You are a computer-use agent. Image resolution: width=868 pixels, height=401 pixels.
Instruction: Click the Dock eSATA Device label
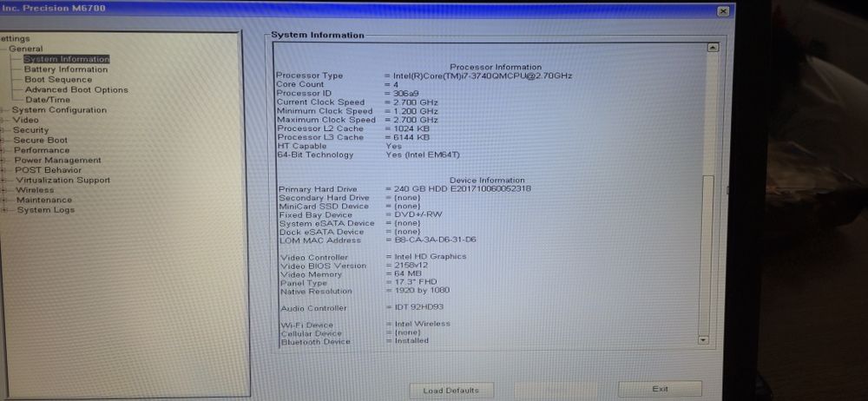(322, 232)
